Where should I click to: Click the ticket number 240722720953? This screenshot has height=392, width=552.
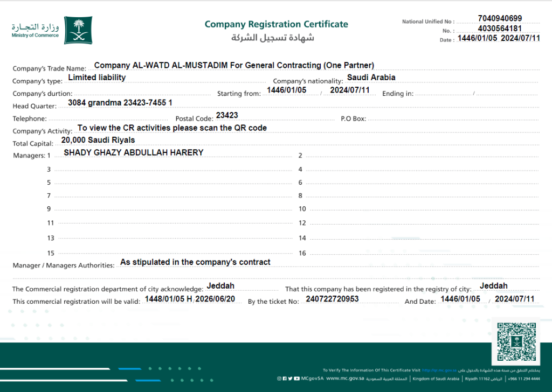click(332, 298)
